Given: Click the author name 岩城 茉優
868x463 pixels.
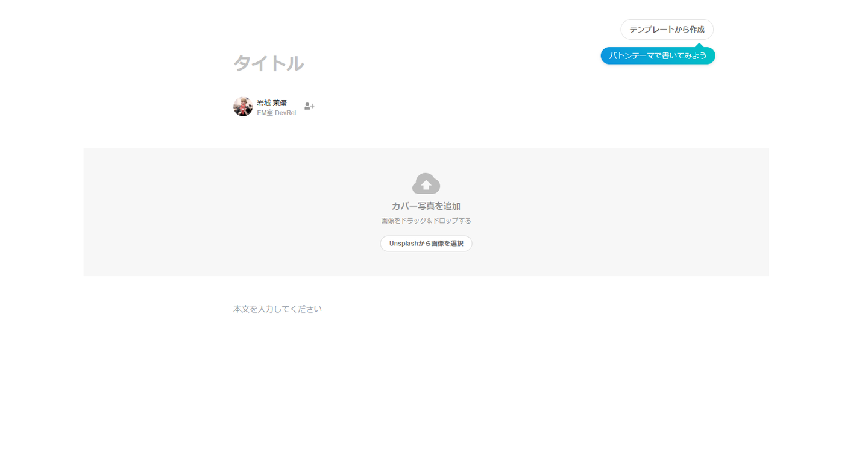Looking at the screenshot, I should [272, 103].
